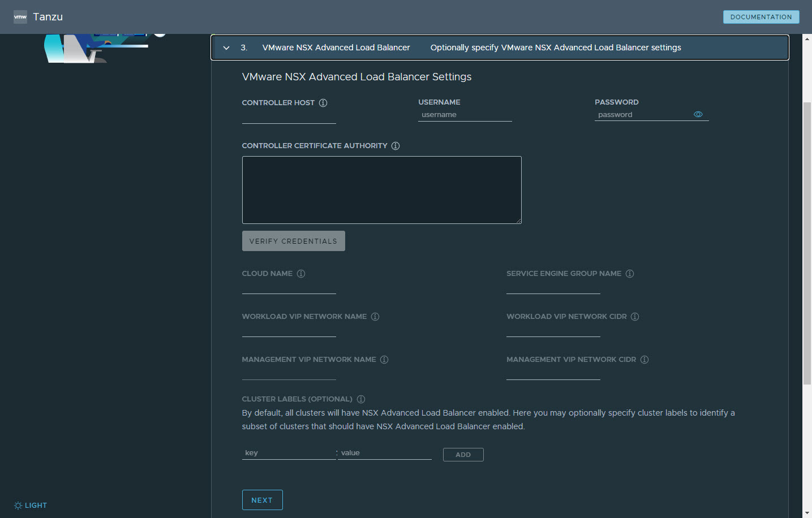Open the Cloud Name info icon
This screenshot has width=812, height=518.
[x=301, y=274]
